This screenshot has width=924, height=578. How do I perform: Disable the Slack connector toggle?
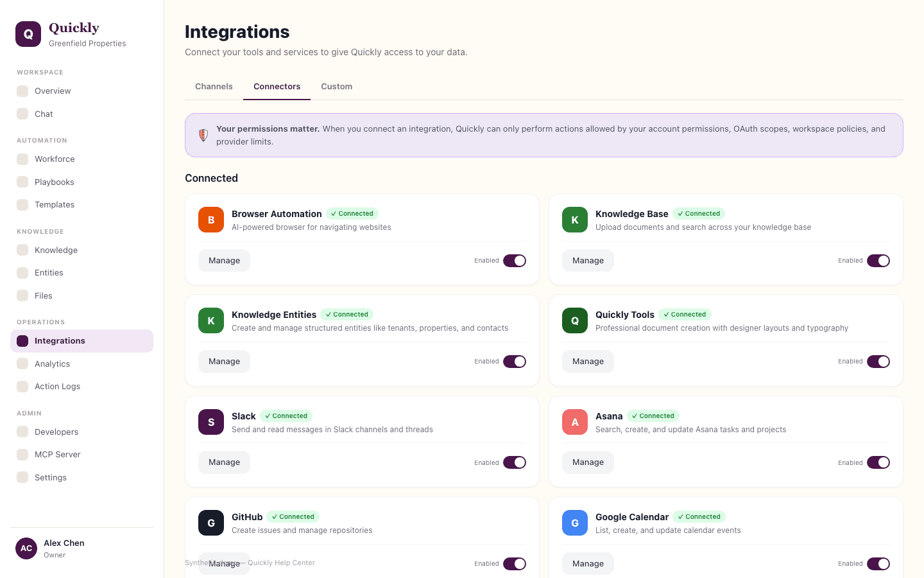pos(515,462)
